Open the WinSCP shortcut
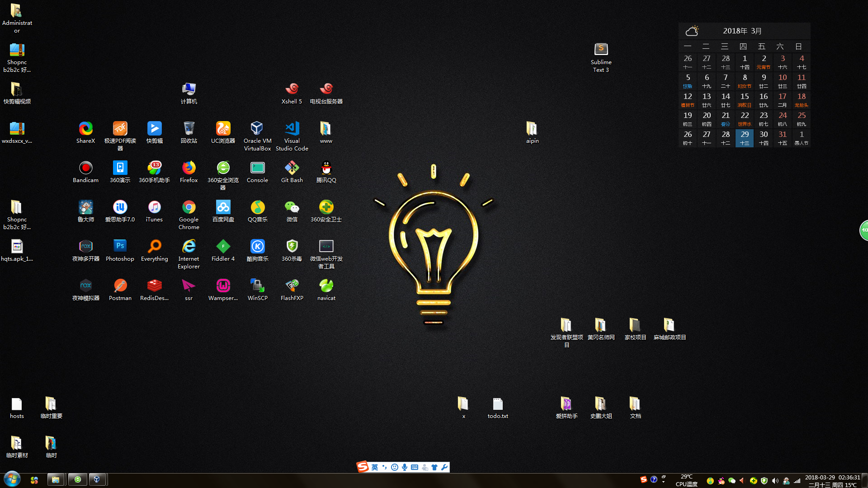The width and height of the screenshot is (868, 488). [x=257, y=286]
